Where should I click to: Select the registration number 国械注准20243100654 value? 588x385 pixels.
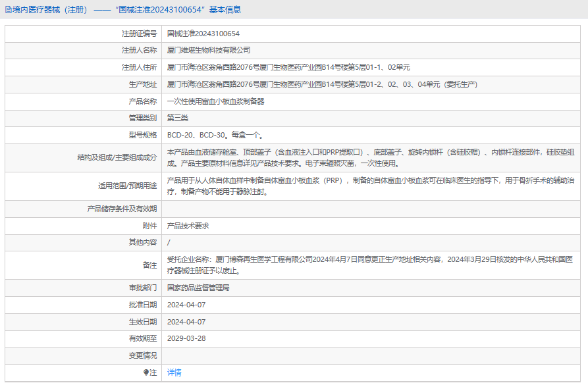point(203,33)
